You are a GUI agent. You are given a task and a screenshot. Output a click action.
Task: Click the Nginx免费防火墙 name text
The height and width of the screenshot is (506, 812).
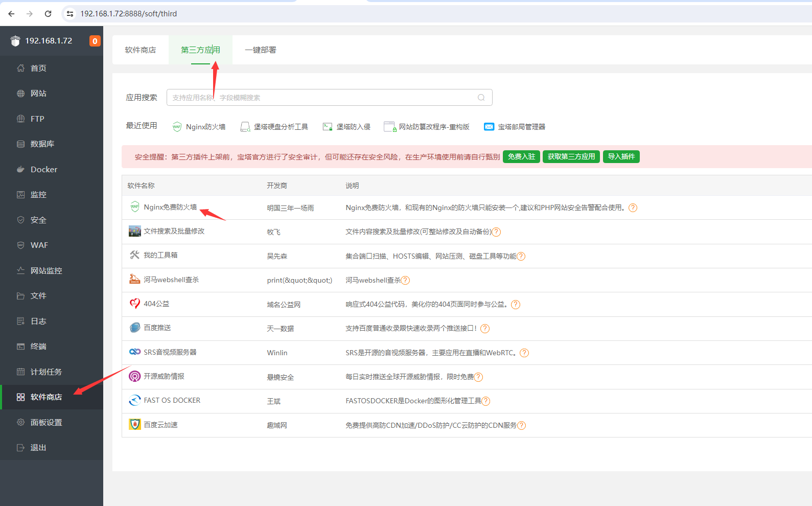tap(170, 207)
